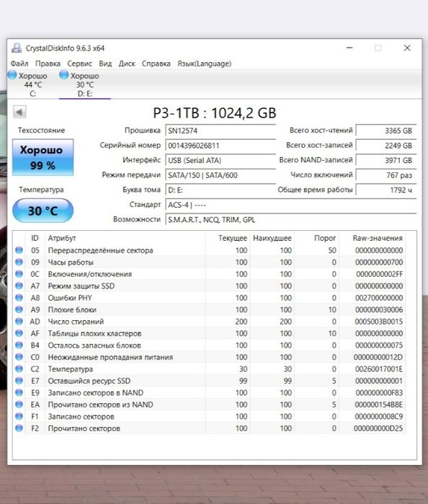Click the previous disk arrow button

(19, 112)
